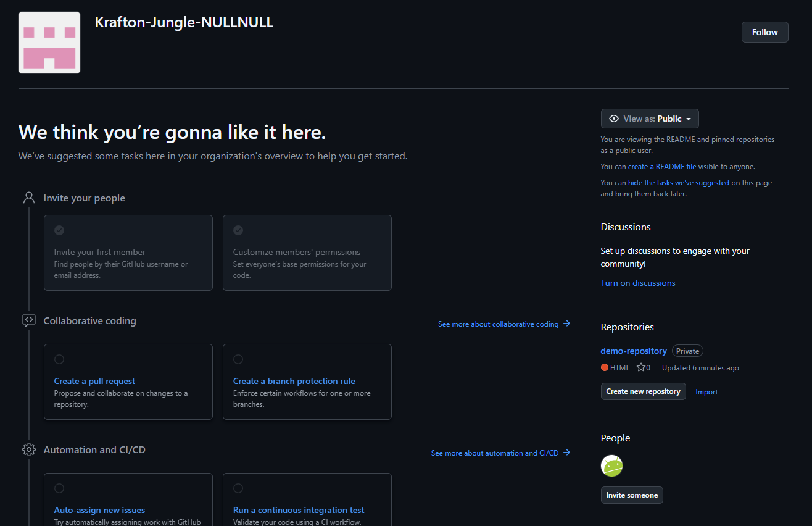Screen dimensions: 812x526
Task: Open Run a continuous integration test link
Action: 299,510
